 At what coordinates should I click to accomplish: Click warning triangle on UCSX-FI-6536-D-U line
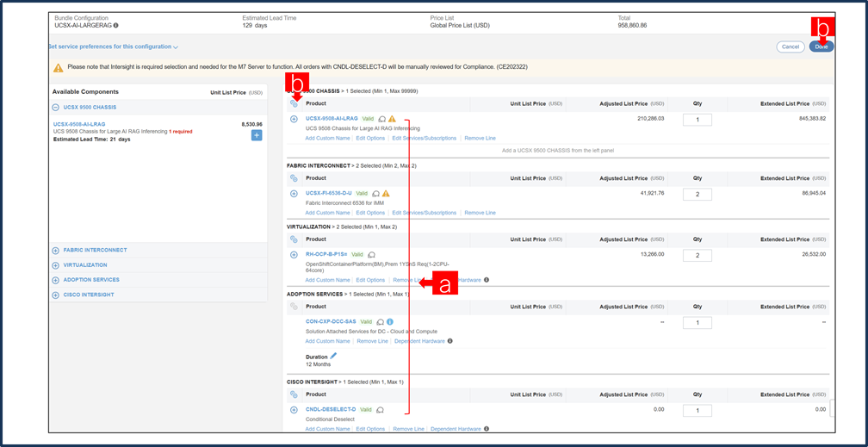(x=386, y=193)
